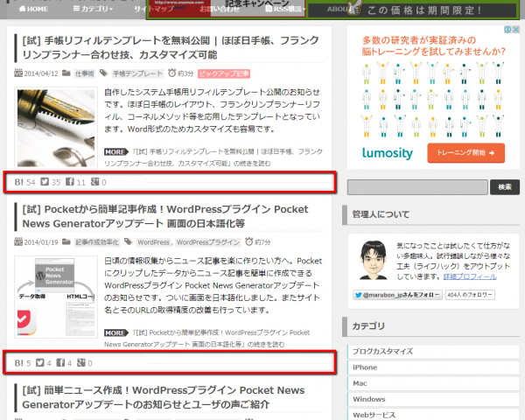Open the HOME navigation item
525x420 pixels.
click(33, 9)
